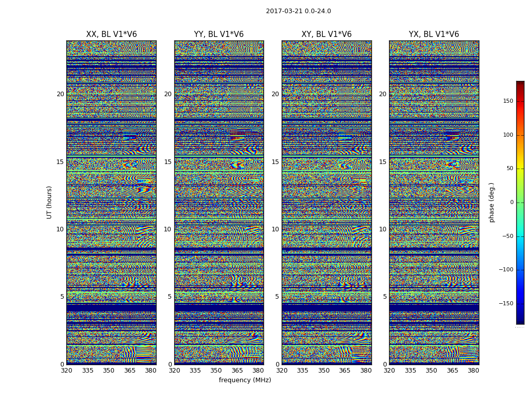This screenshot has height=405, width=532.
Task: Click the 380 MHz tick under YX plot
Action: click(473, 371)
